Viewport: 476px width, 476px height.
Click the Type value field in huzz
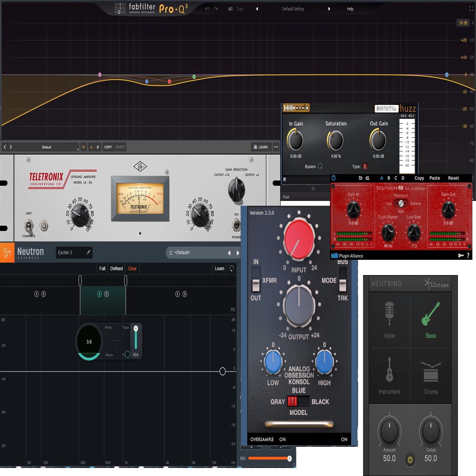tap(365, 167)
